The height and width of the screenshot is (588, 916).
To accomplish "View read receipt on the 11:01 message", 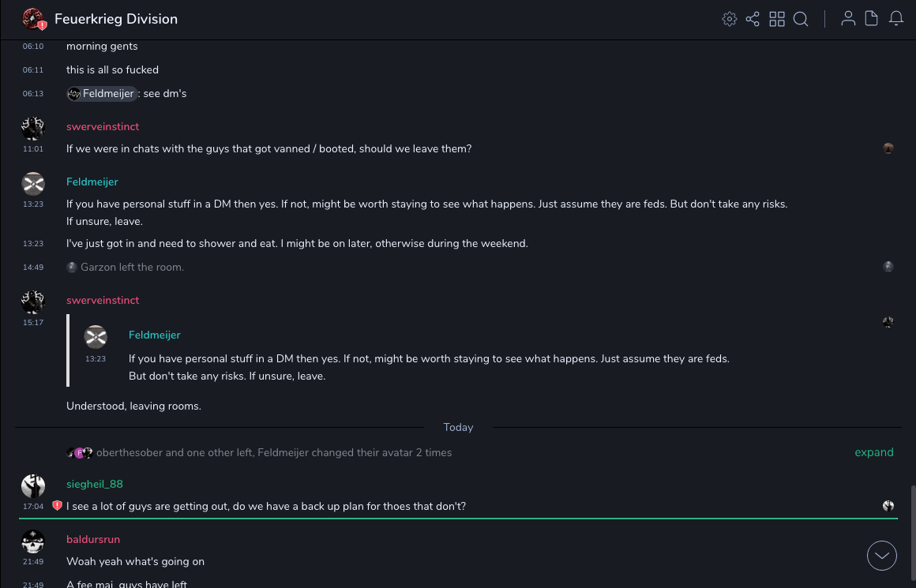I will pos(888,148).
